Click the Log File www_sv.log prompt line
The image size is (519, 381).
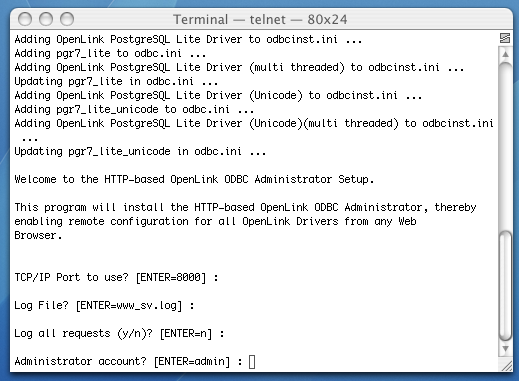tap(104, 305)
